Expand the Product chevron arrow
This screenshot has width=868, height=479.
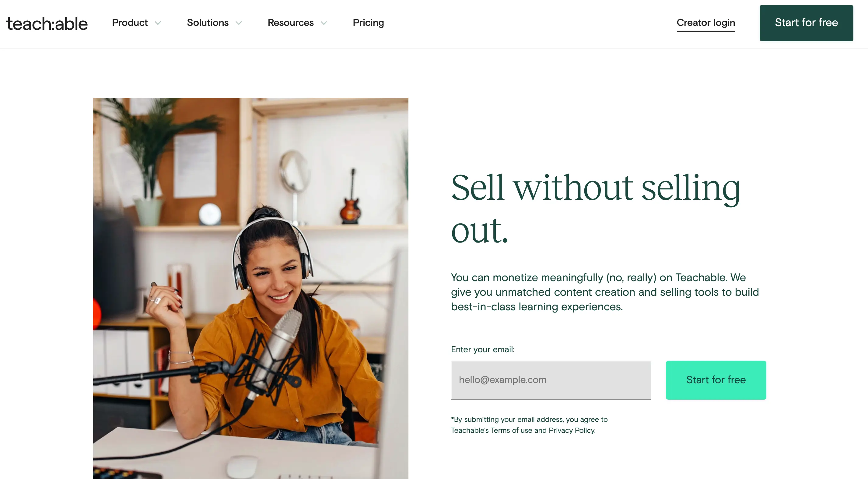click(158, 23)
